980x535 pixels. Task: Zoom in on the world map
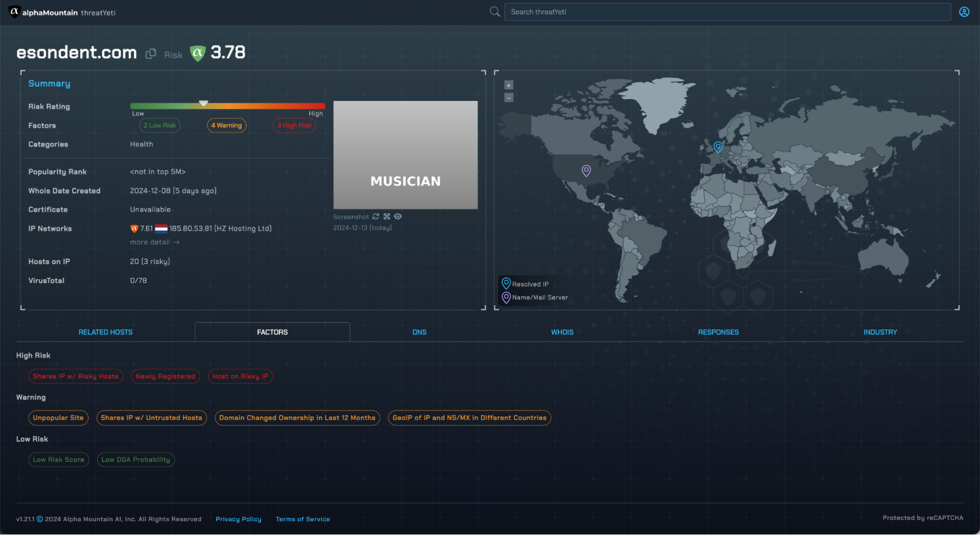pyautogui.click(x=509, y=85)
